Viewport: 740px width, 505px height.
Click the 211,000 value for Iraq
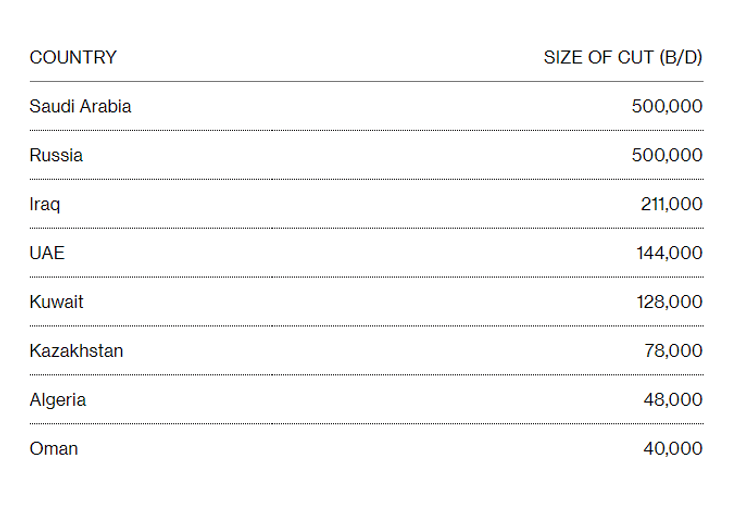click(671, 204)
